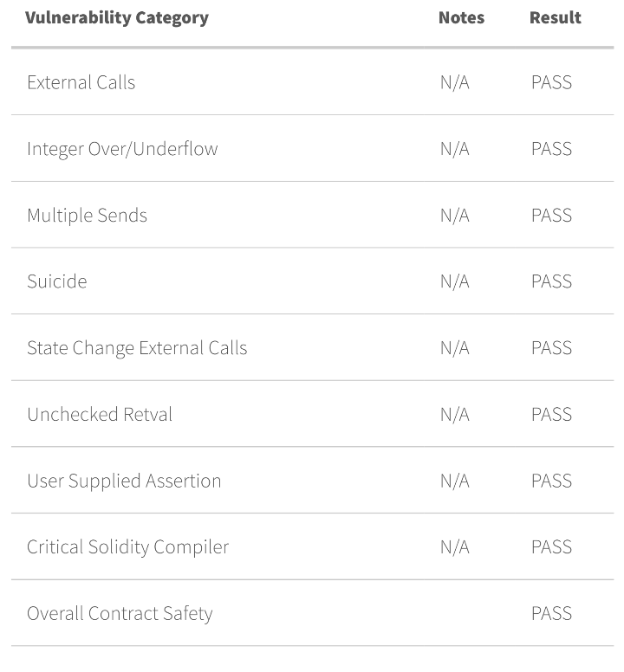Click N/A note for User Supplied Assertion
Image resolution: width=624 pixels, height=672 pixels.
click(455, 481)
